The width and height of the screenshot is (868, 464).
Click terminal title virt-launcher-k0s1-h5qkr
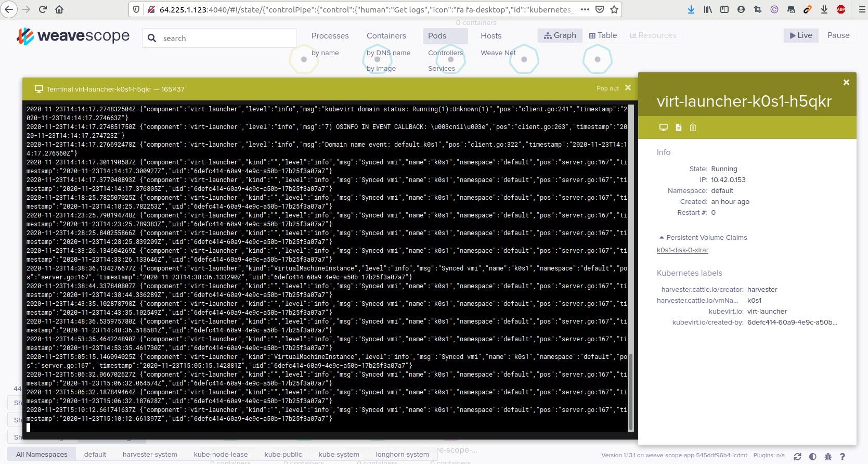(115, 89)
